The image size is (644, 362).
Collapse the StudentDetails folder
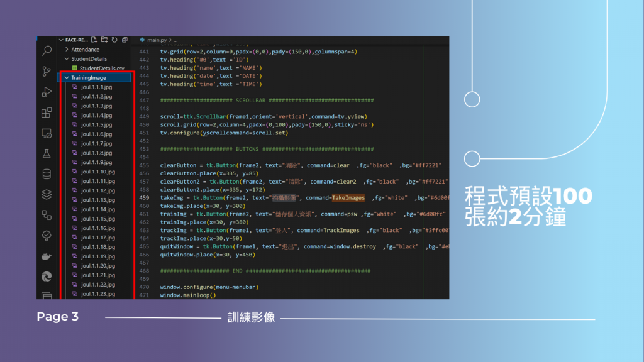click(67, 58)
